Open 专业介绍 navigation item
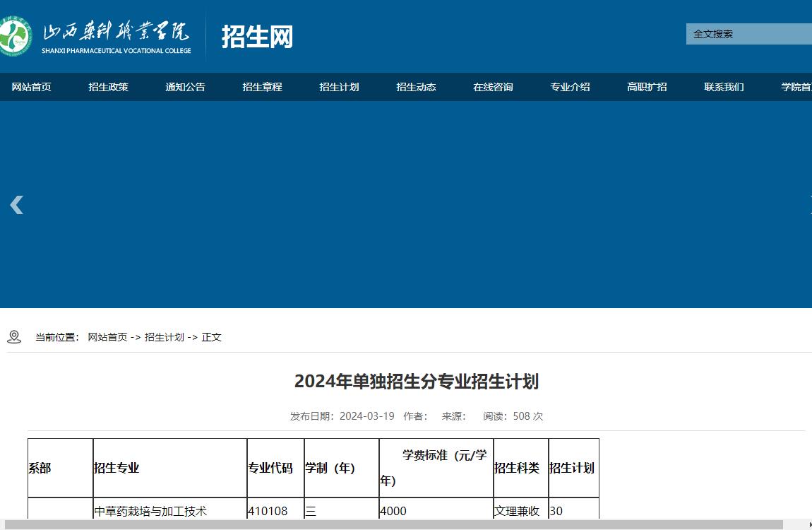This screenshot has height=530, width=812. [570, 87]
